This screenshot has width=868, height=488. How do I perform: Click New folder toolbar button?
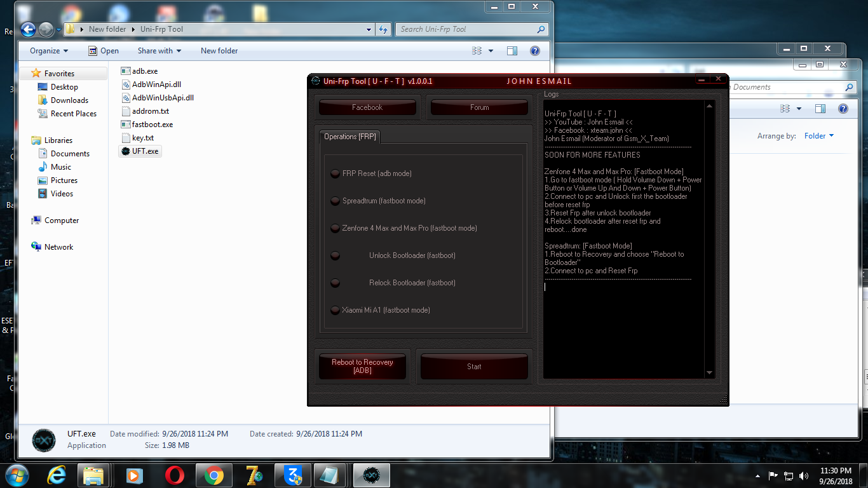click(219, 51)
